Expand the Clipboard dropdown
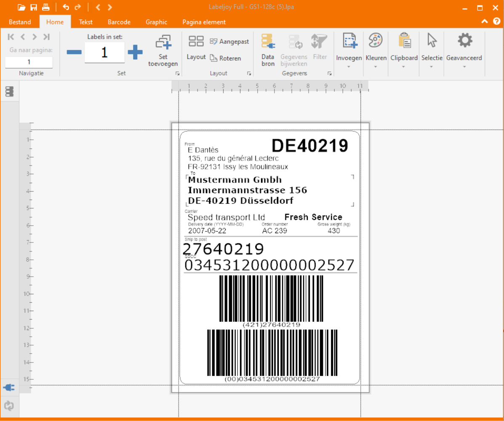The width and height of the screenshot is (504, 421). [x=404, y=51]
